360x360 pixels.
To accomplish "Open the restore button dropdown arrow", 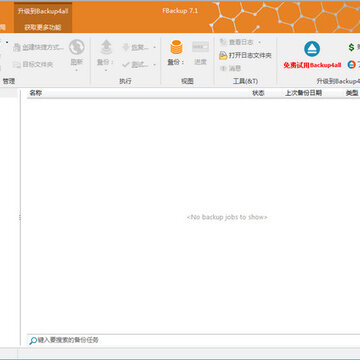I will coord(154,47).
